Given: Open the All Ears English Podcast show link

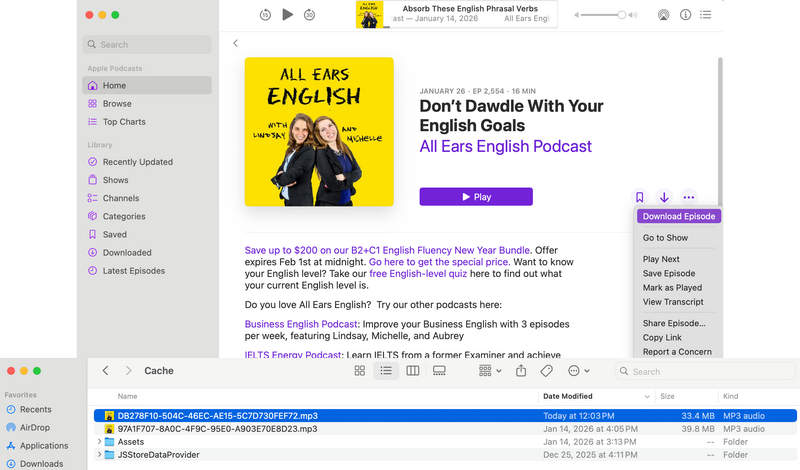Looking at the screenshot, I should click(506, 146).
